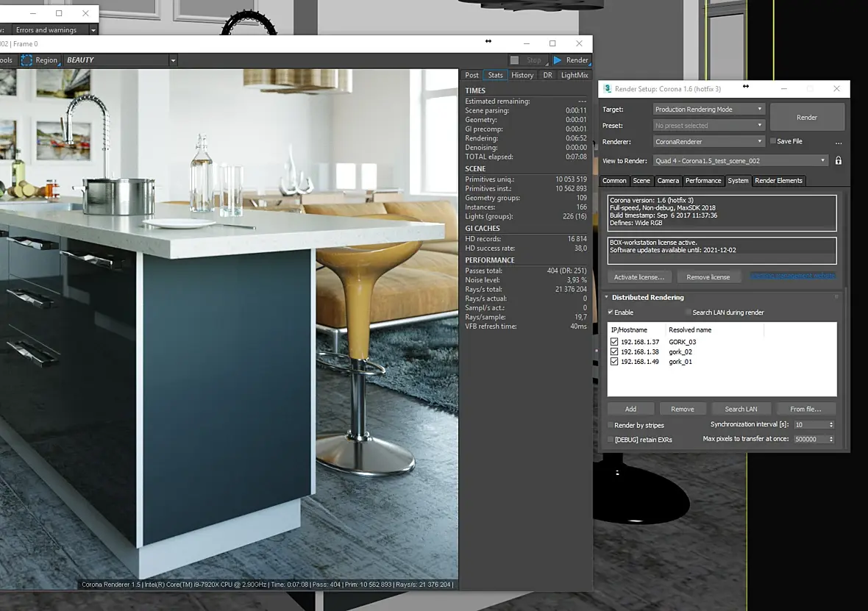Click the Synchronization interval value field
Viewport: 868px width, 611px height.
[x=810, y=424]
